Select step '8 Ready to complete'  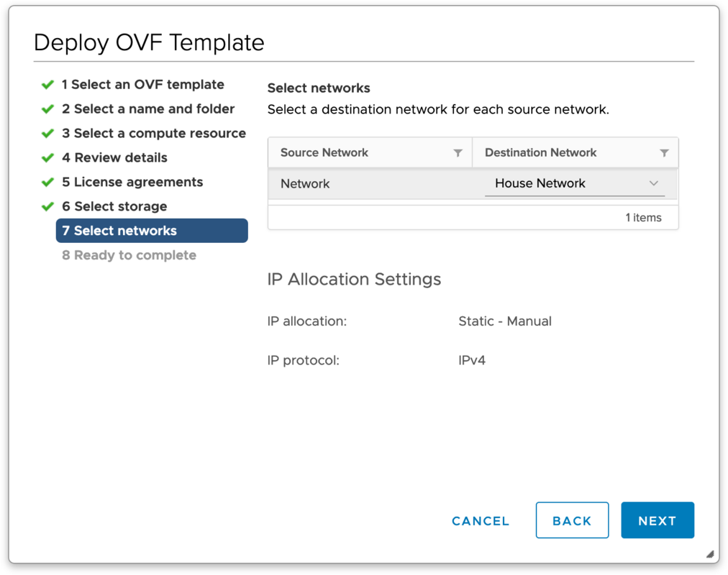coord(129,255)
